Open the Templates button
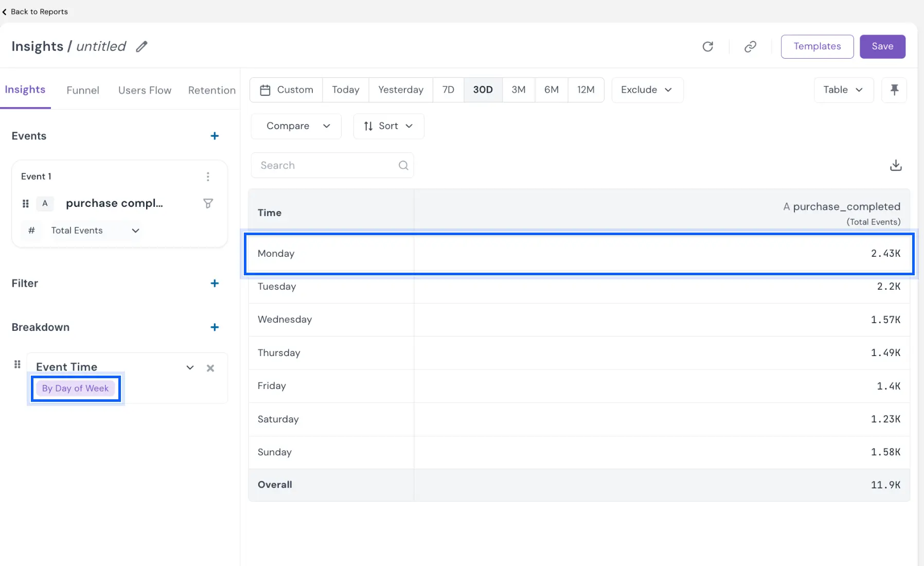924x566 pixels. [x=817, y=46]
